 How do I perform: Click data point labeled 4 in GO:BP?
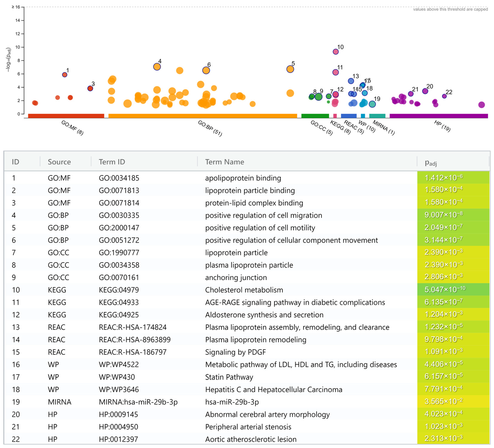157,67
